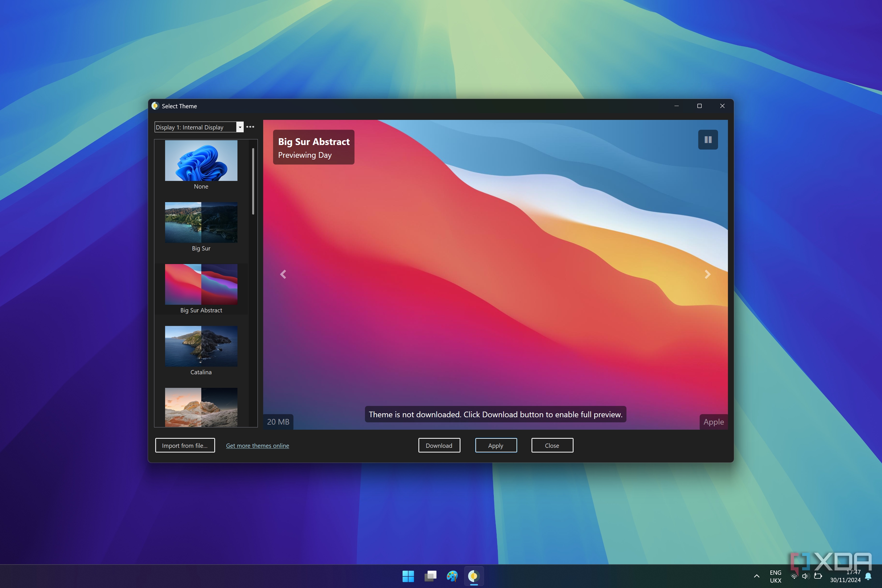Choose the Big Sur theme
Image resolution: width=882 pixels, height=588 pixels.
pos(201,223)
